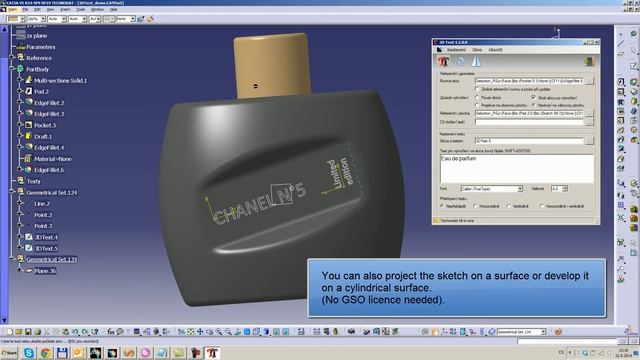The height and width of the screenshot is (360, 640).
Task: Click the Zoom Out icon
Action: 228,332
